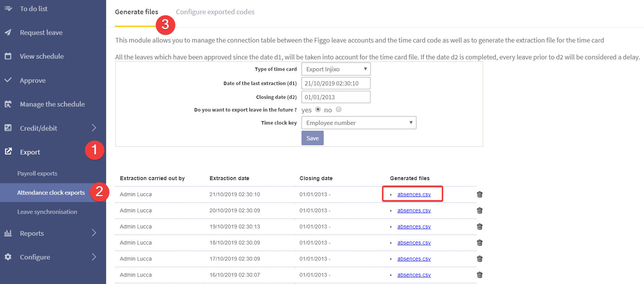Image resolution: width=644 pixels, height=284 pixels.
Task: Click the Reports bar chart icon
Action: point(8,233)
